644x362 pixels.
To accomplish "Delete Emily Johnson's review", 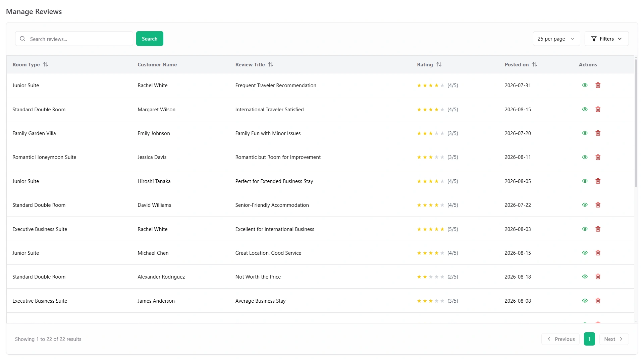I will tap(598, 133).
